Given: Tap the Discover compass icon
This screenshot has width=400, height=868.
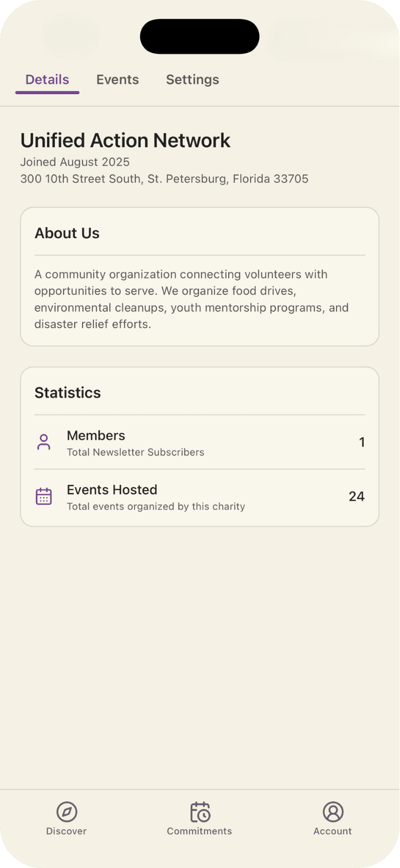Looking at the screenshot, I should 67,812.
